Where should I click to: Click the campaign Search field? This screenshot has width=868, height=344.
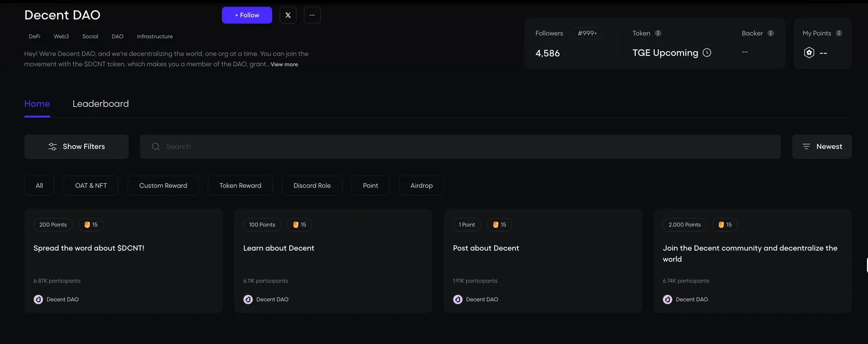[460, 147]
